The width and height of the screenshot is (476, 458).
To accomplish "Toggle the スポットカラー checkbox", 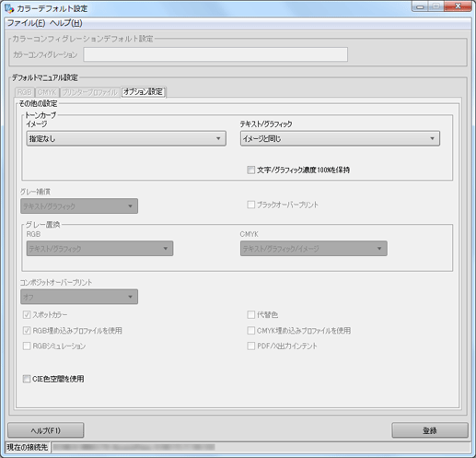I will pyautogui.click(x=27, y=314).
